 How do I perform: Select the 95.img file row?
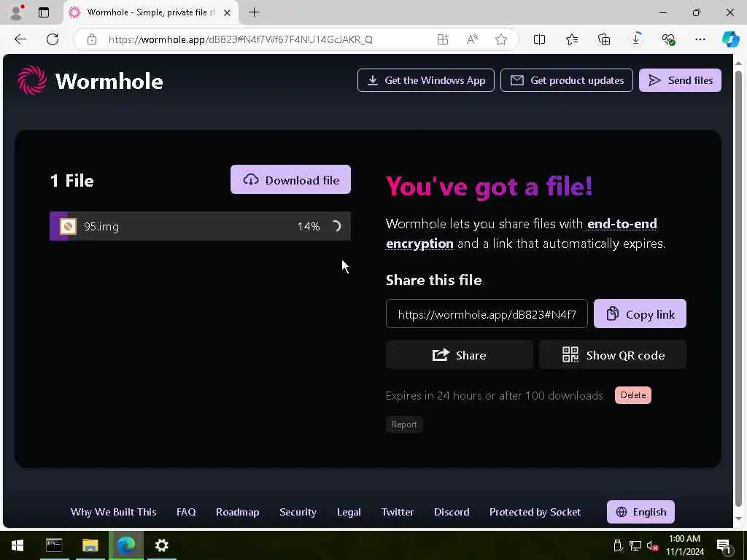(x=200, y=226)
